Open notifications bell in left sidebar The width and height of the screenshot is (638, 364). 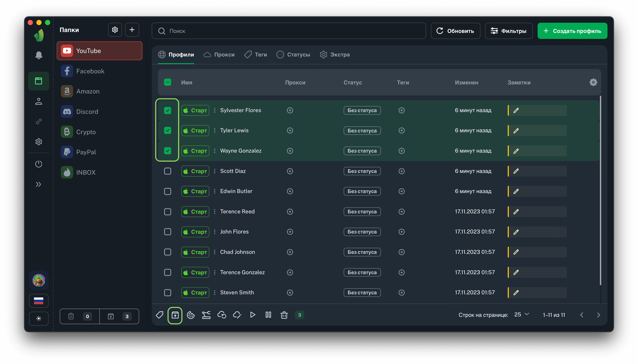(39, 55)
